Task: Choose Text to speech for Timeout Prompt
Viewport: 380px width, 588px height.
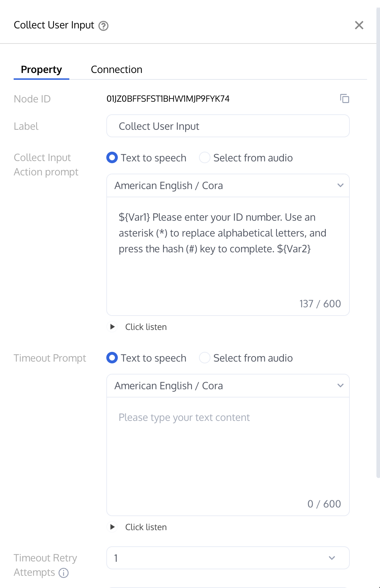Action: point(112,358)
